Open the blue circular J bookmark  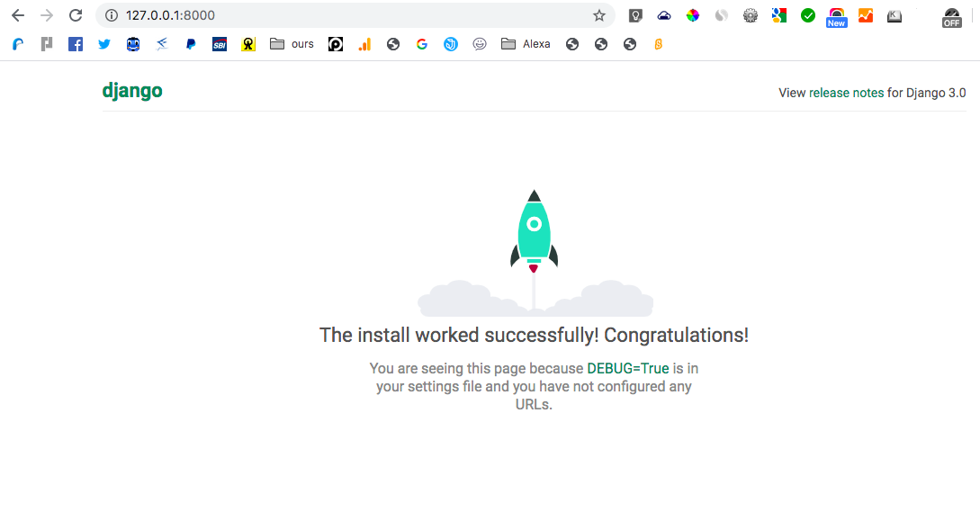[x=451, y=44]
